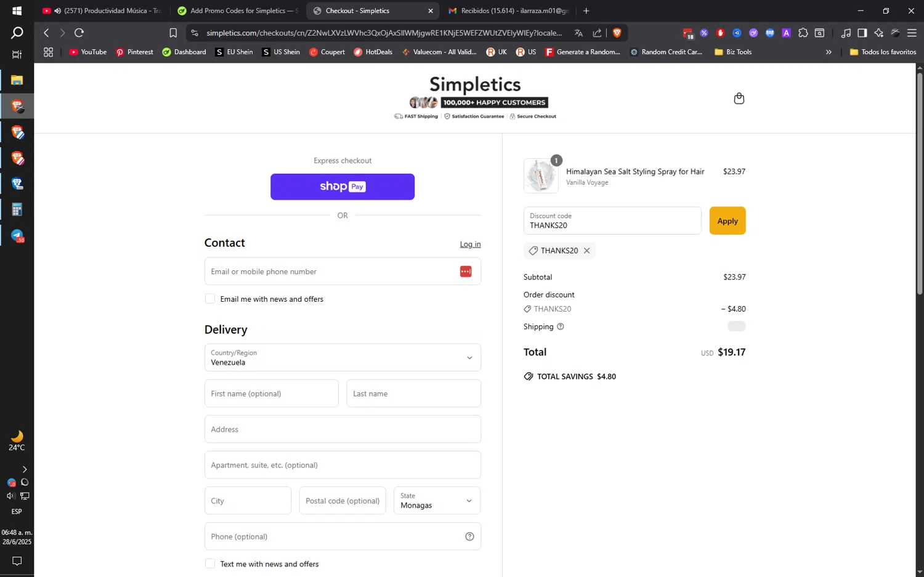Viewport: 924px width, 577px height.
Task: Click the ESP language indicator in taskbar
Action: tap(17, 512)
